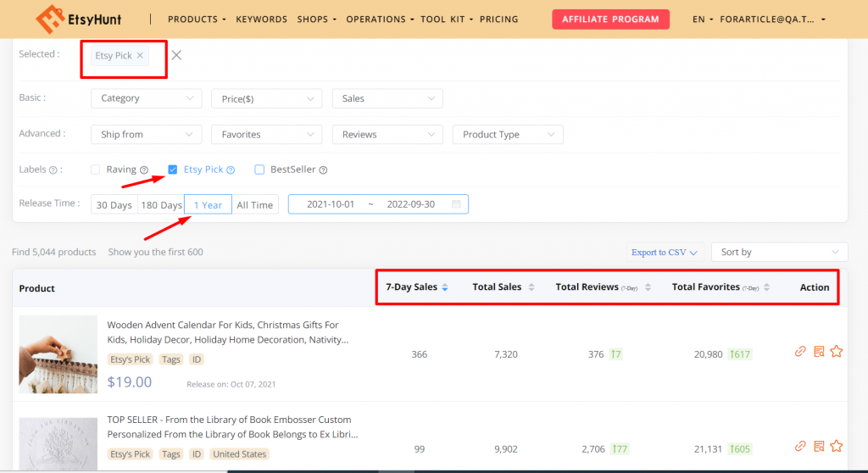Open the Price($) dropdown
The image size is (868, 473).
pos(267,98)
